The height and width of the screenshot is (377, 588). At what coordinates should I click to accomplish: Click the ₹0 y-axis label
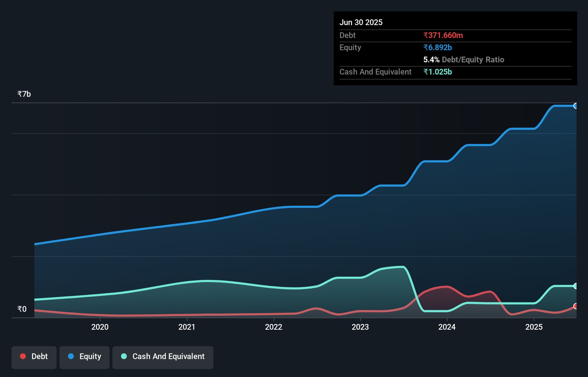point(22,309)
